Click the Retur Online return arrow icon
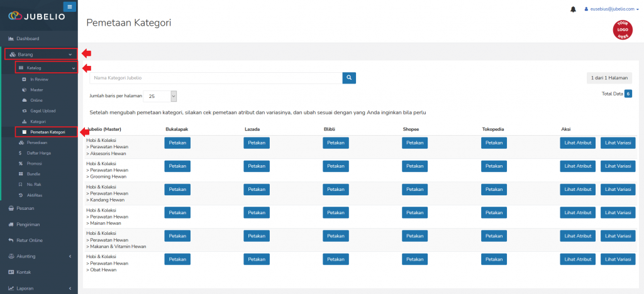The image size is (644, 294). pos(11,240)
